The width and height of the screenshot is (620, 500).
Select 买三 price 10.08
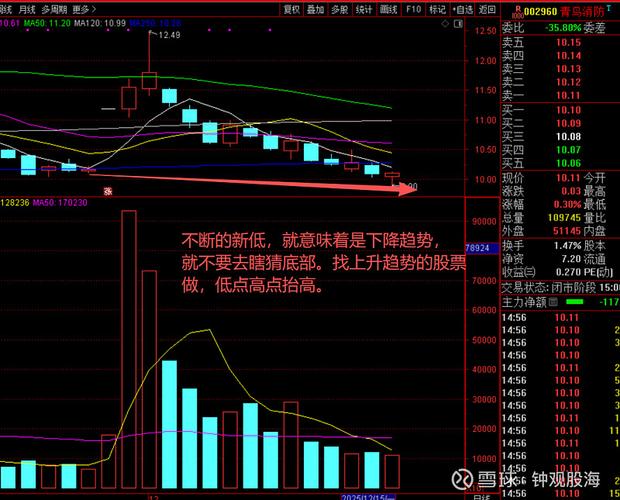[x=568, y=137]
